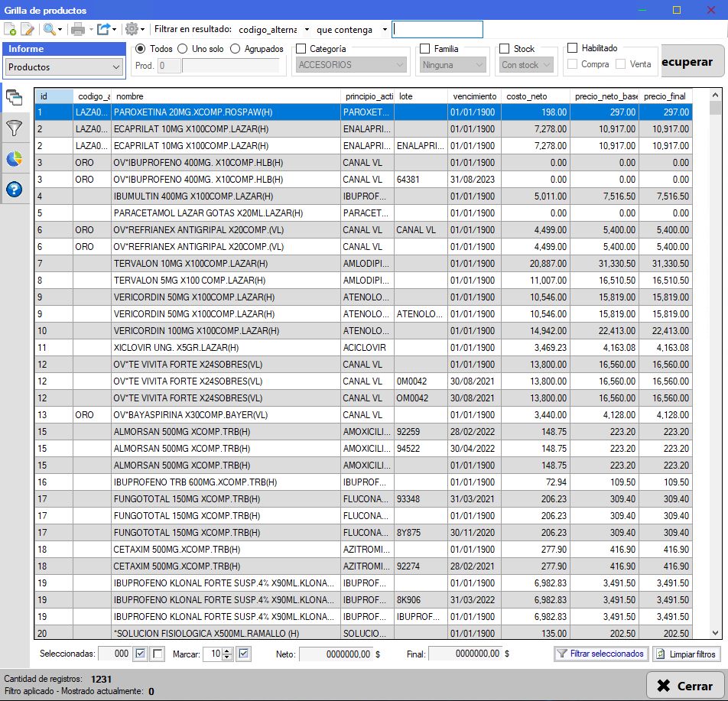Click the select-all checked box icon beside Seleccionadas
728x701 pixels.
pos(140,654)
